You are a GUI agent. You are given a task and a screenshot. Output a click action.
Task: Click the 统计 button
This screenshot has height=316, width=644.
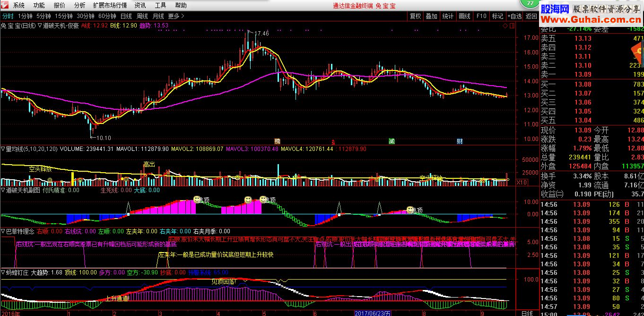448,16
